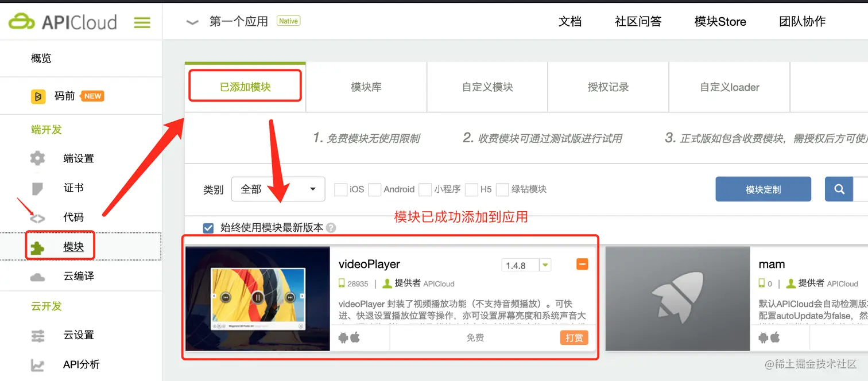Click the gear icon for 端设置
The image size is (868, 381).
click(x=37, y=158)
